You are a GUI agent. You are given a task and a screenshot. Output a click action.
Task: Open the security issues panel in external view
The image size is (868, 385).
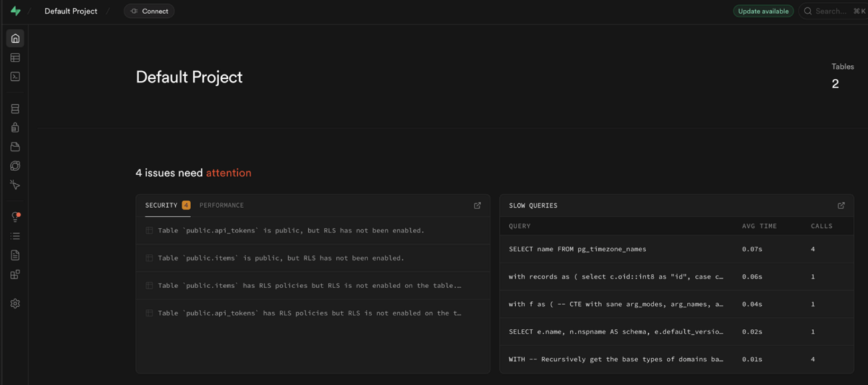click(x=477, y=205)
